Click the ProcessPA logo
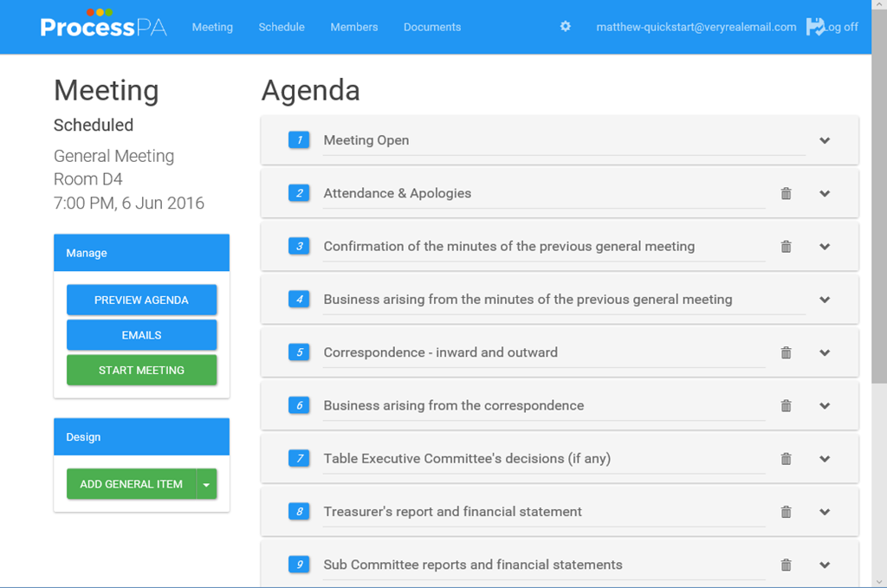887x588 pixels. point(103,26)
